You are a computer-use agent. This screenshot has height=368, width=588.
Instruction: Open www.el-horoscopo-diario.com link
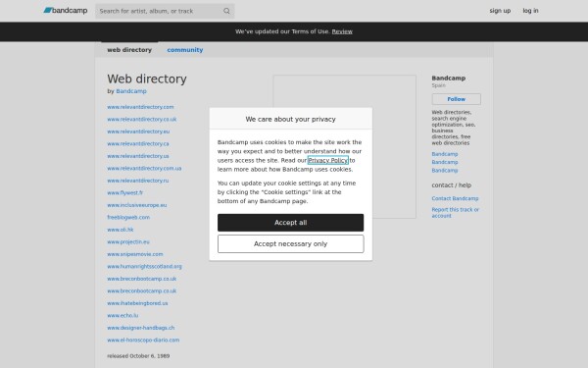(143, 341)
